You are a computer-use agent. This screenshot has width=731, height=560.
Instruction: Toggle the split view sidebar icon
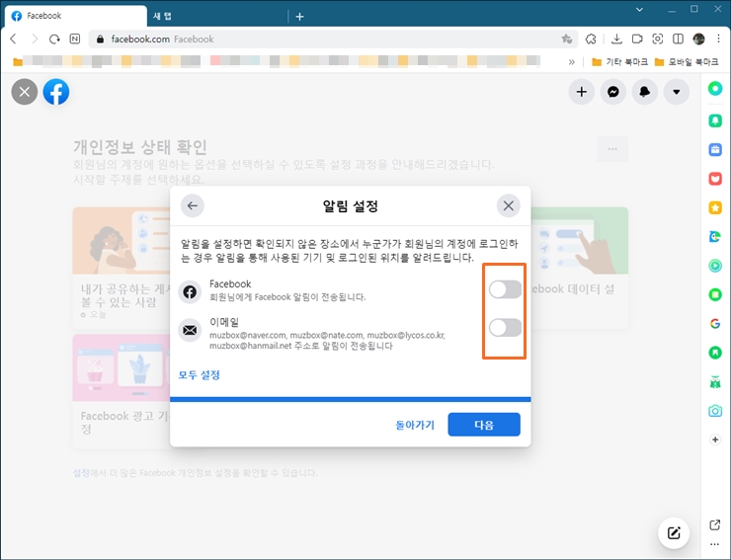pyautogui.click(x=678, y=40)
